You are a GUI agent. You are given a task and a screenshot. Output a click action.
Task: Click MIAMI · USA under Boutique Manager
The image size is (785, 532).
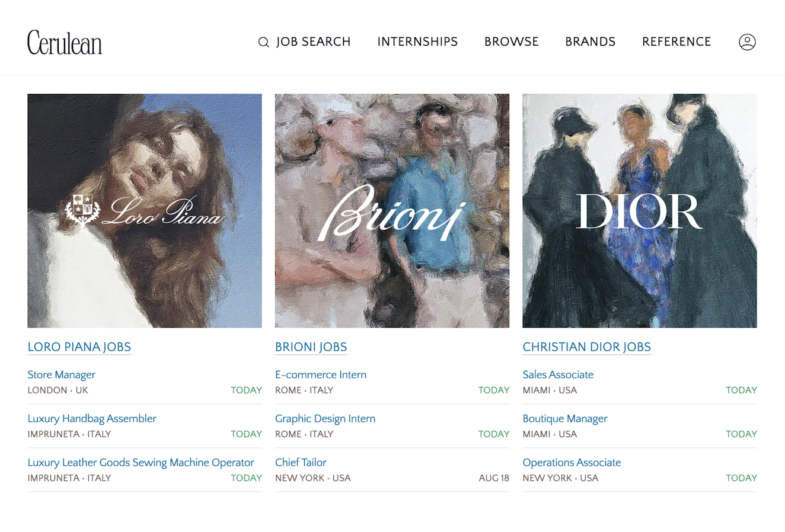(550, 434)
